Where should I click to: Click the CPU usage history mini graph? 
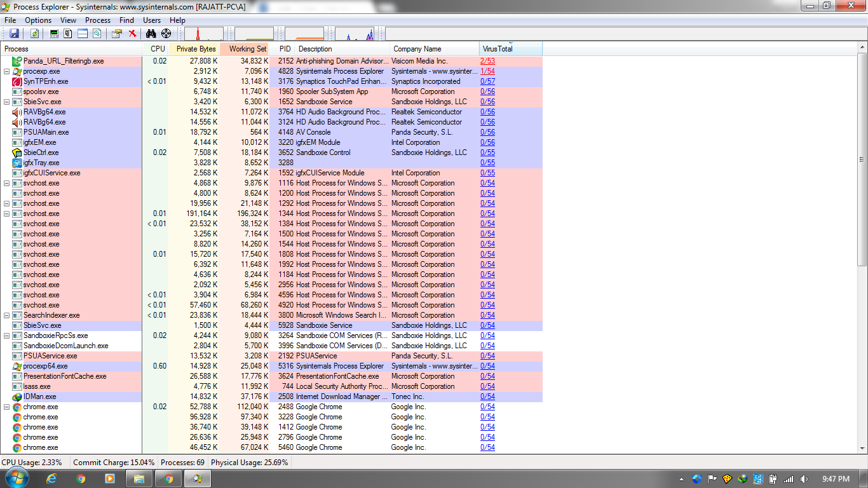(203, 34)
